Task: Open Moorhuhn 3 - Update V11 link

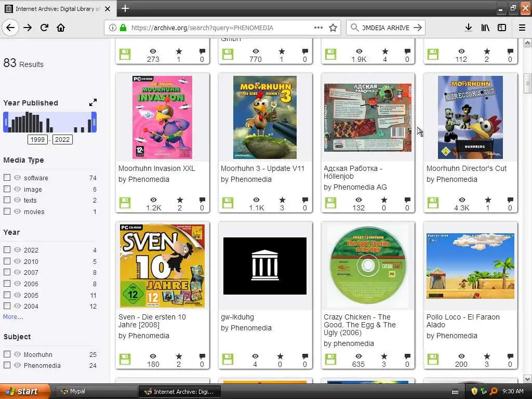Action: tap(262, 168)
